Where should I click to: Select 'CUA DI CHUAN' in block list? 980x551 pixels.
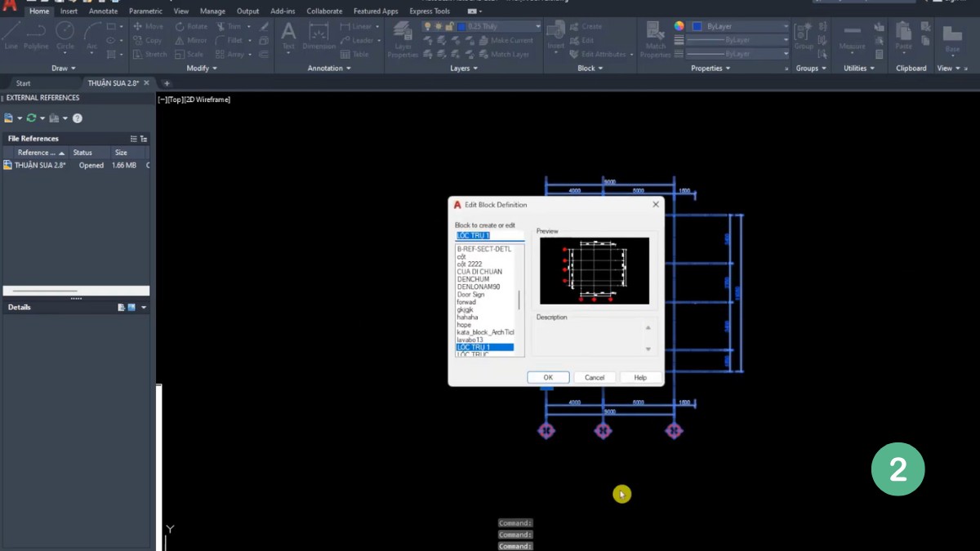480,272
